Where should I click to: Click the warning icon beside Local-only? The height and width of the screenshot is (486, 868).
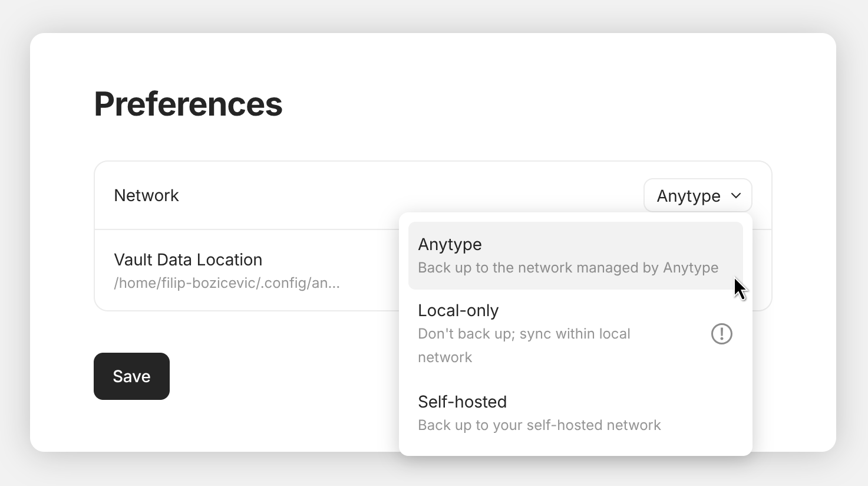click(721, 334)
